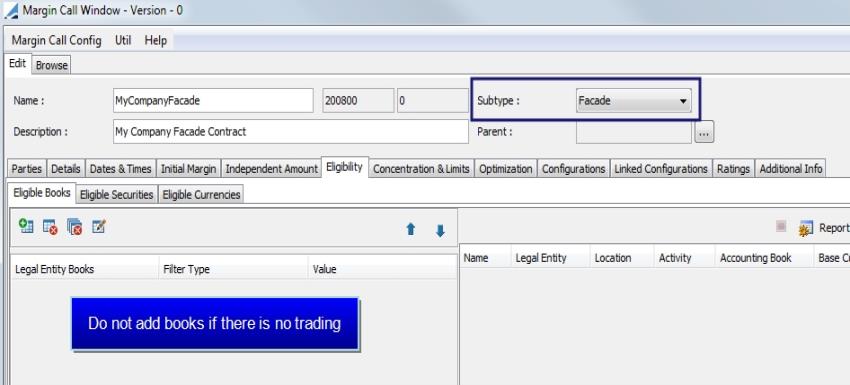Image resolution: width=850 pixels, height=385 pixels.
Task: Sort by Accounting Book column header
Action: pos(764,258)
